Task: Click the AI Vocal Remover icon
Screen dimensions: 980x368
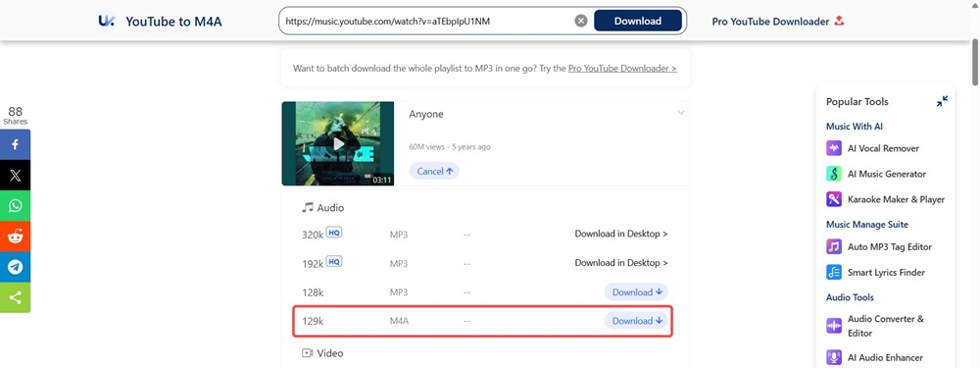Action: click(834, 148)
